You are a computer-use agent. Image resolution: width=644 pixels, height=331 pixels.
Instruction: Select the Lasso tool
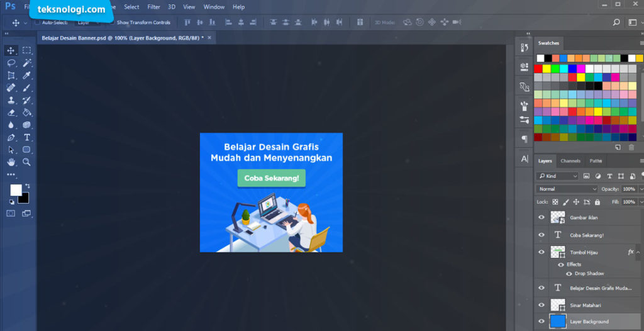11,63
